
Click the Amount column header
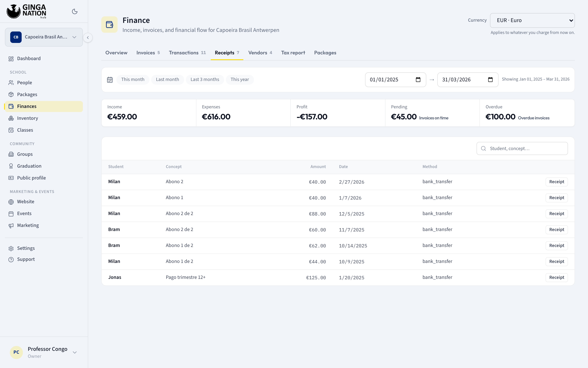pos(318,167)
